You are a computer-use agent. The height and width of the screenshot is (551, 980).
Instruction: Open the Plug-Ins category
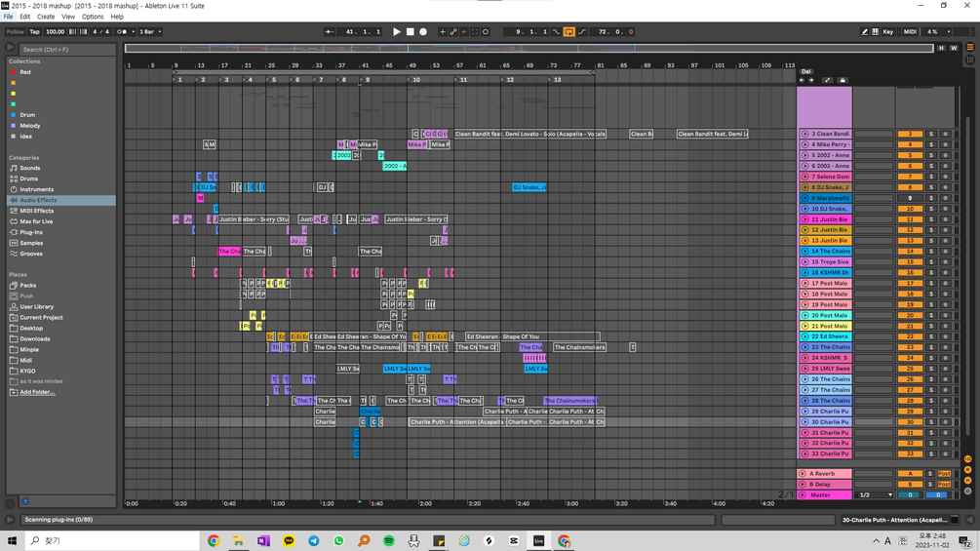(x=31, y=232)
